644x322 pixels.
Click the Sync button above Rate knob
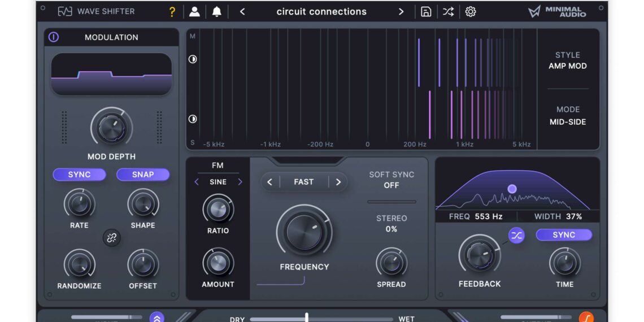[79, 175]
